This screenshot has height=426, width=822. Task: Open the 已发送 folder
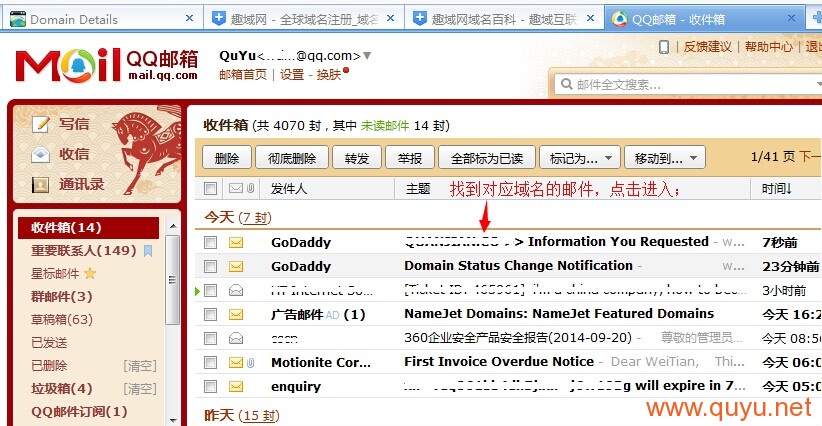(x=49, y=343)
